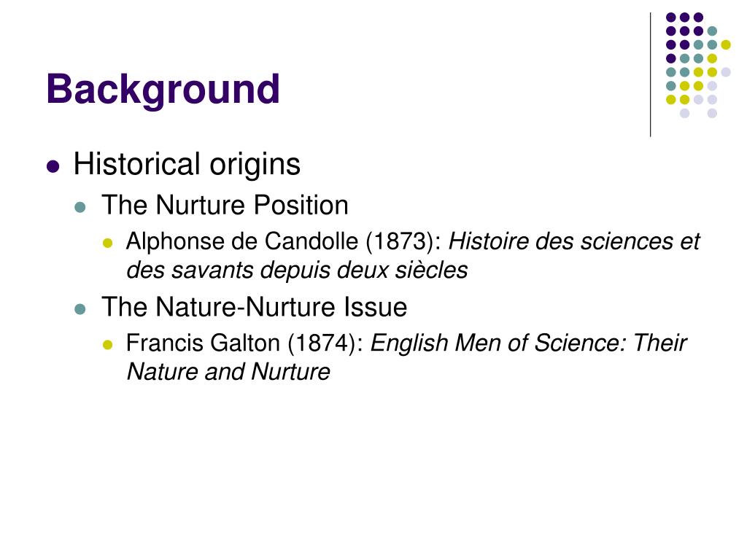Click the text des savants depuis deux siècles
Screen dimensions: 747x560
coord(297,270)
